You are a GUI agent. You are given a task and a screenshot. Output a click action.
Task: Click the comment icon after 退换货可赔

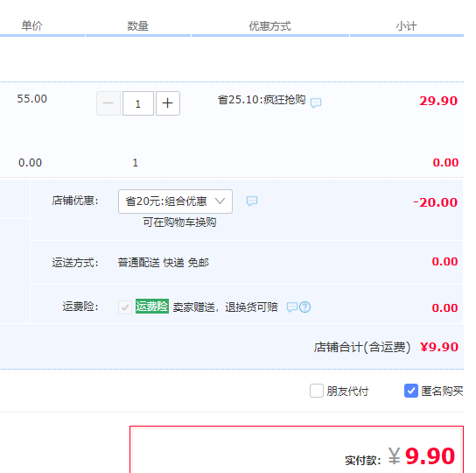click(292, 307)
